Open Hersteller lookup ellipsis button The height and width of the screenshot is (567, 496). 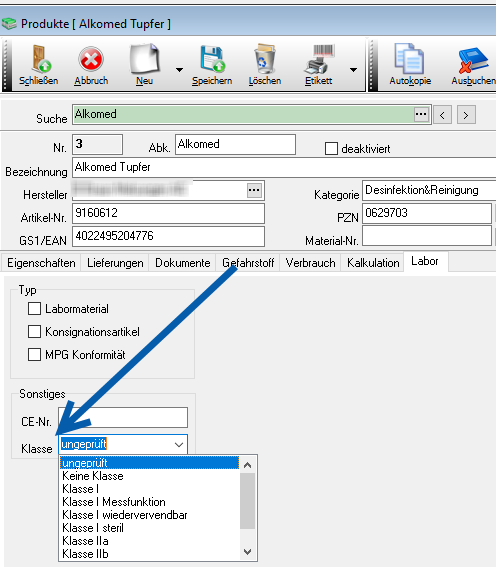pos(254,190)
